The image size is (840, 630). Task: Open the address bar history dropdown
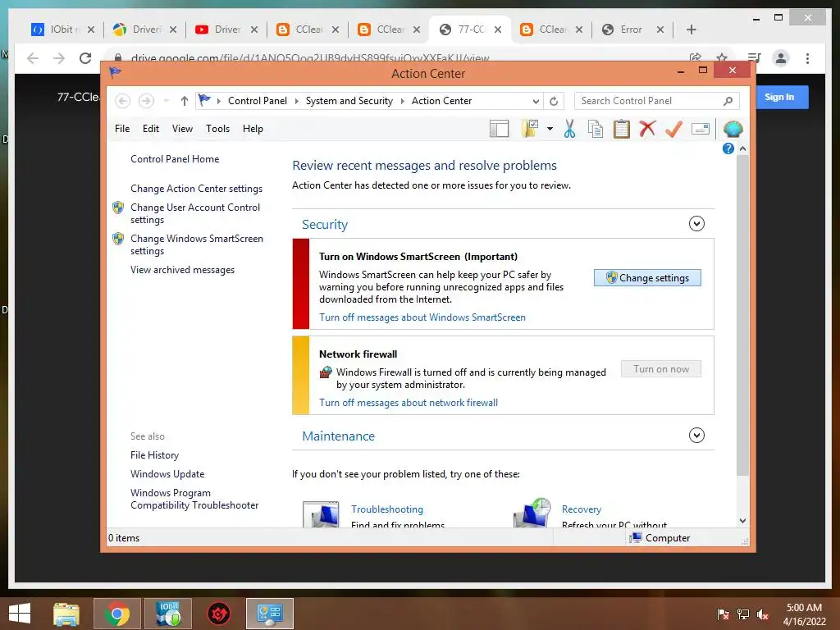coord(536,101)
